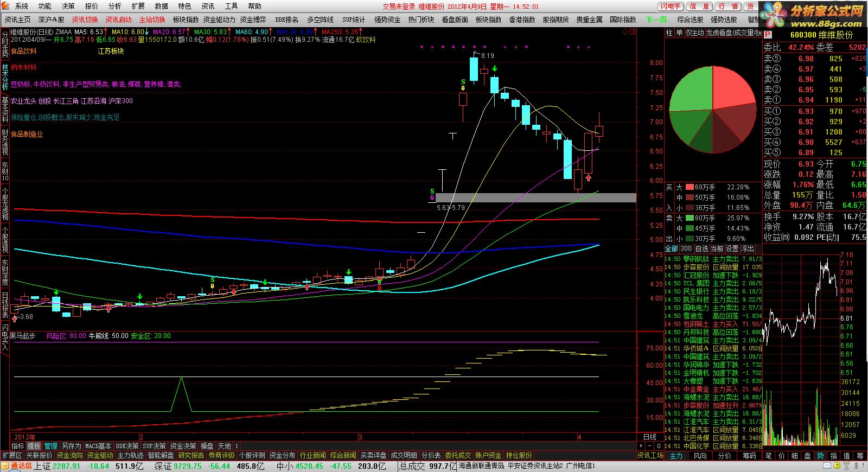Click the 价 button under the mini chart
The width and height of the screenshot is (868, 472).
[x=781, y=456]
